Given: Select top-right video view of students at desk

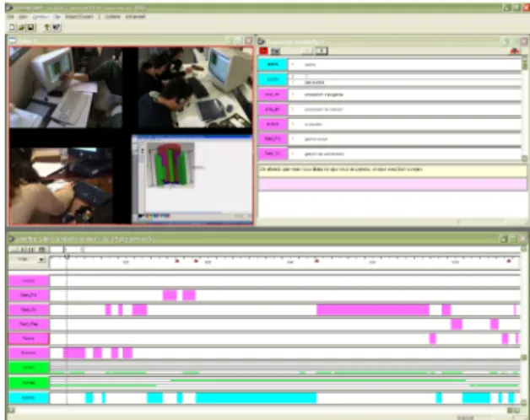Looking at the screenshot, I should (x=195, y=88).
